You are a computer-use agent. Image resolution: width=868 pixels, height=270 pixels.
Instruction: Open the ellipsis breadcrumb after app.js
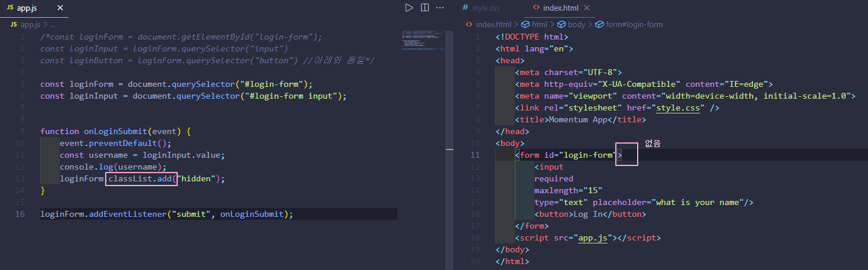pos(53,25)
